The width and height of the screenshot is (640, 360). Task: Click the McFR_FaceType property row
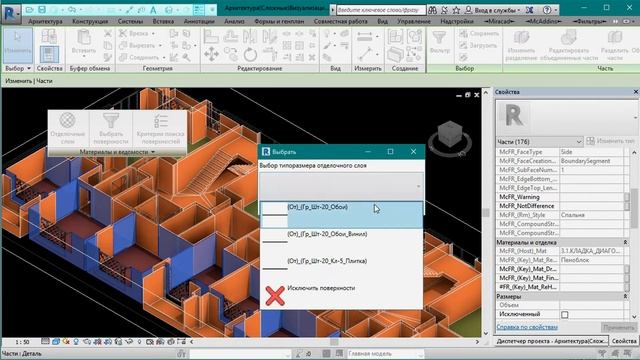560,152
